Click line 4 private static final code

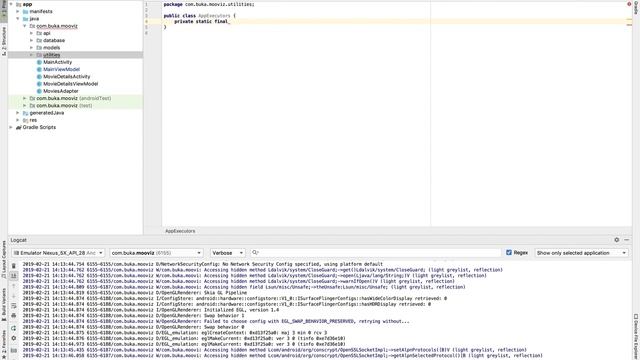(x=201, y=21)
